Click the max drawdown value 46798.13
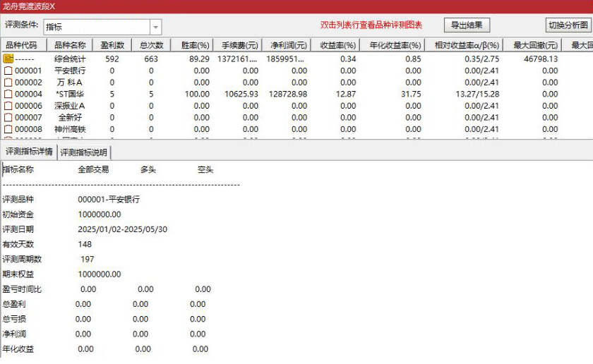The image size is (593, 364). coord(541,59)
